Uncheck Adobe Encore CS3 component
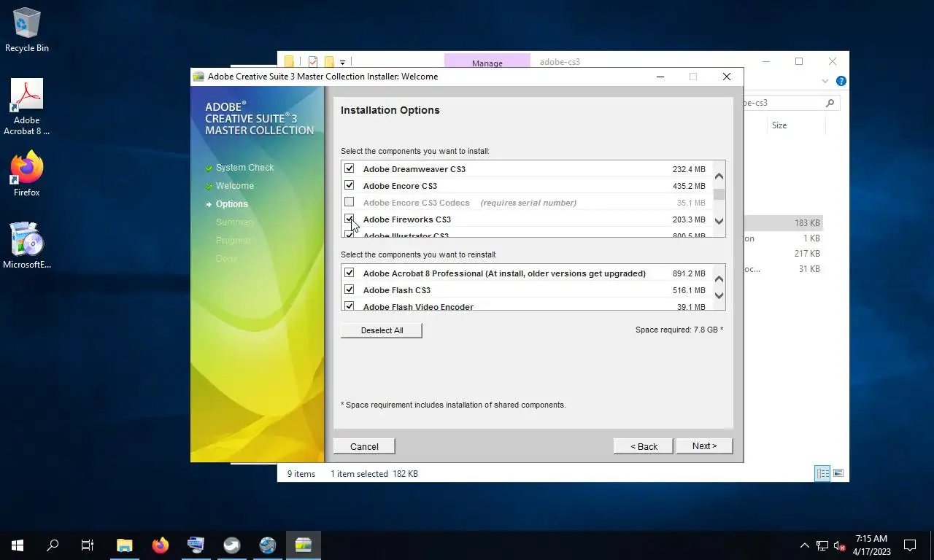934x560 pixels. pyautogui.click(x=349, y=185)
